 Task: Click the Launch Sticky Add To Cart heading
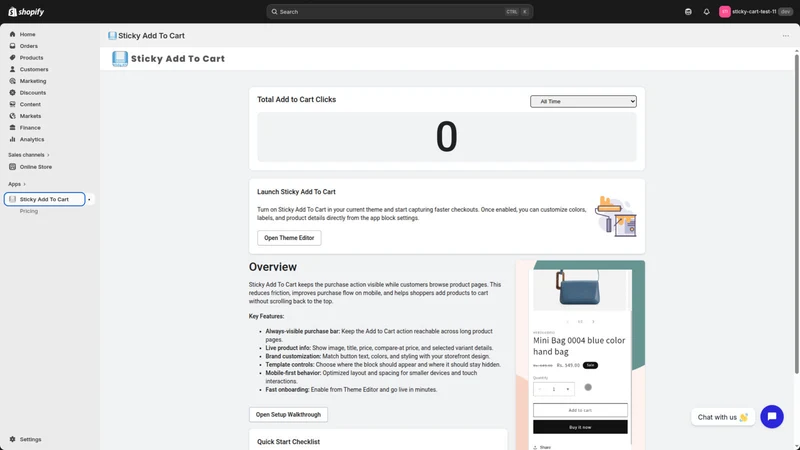tap(296, 192)
